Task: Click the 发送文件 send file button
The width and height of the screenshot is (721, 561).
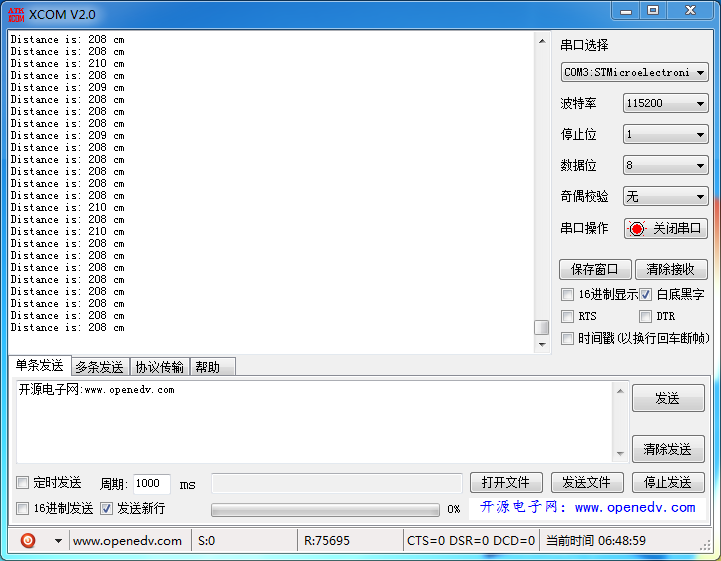Action: coord(587,482)
